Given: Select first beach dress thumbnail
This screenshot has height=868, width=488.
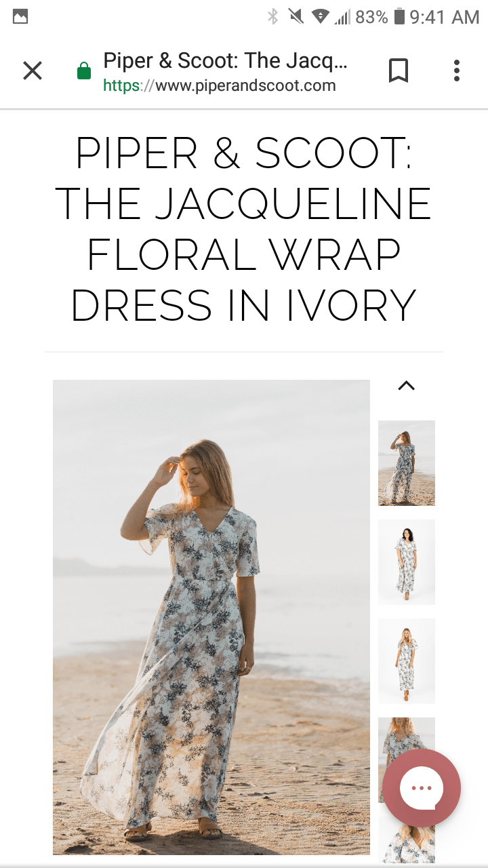Looking at the screenshot, I should pos(407,463).
